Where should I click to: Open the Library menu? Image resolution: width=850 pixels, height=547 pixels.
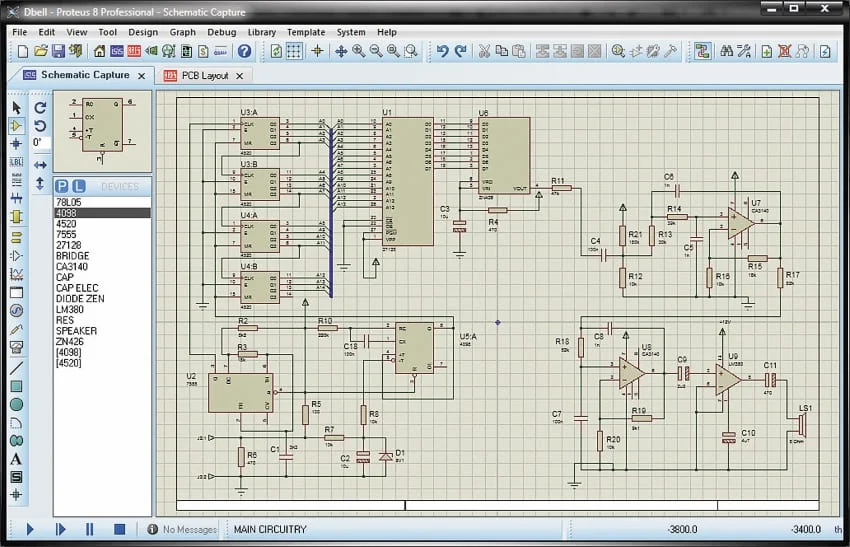pyautogui.click(x=261, y=32)
